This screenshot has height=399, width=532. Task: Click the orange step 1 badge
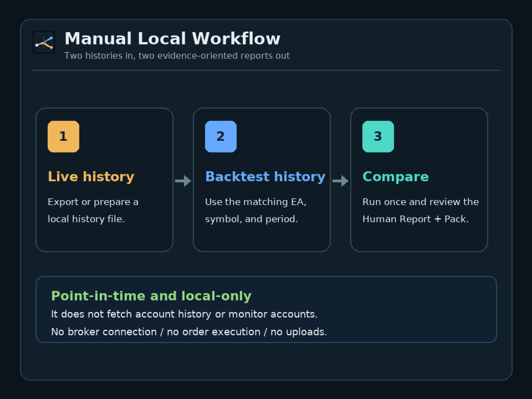point(63,136)
